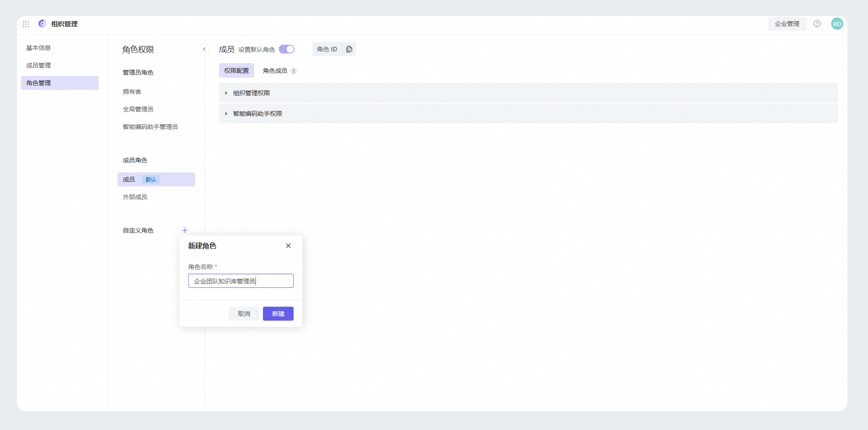Image resolution: width=868 pixels, height=430 pixels.
Task: Collapse the role permissions panel arrow
Action: [204, 49]
